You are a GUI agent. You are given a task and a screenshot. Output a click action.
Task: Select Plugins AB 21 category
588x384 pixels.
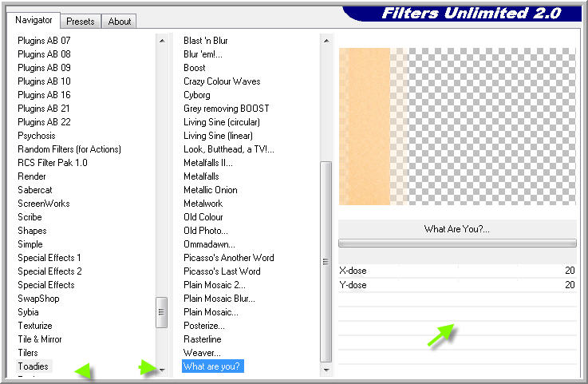point(44,109)
